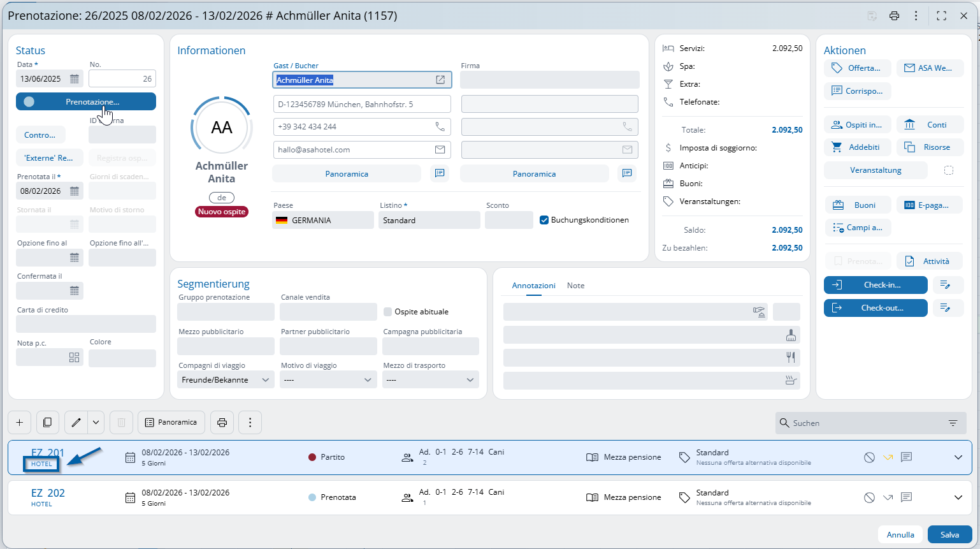Click the phone icon beside guest number
Screen dimensions: 980x549
click(440, 127)
